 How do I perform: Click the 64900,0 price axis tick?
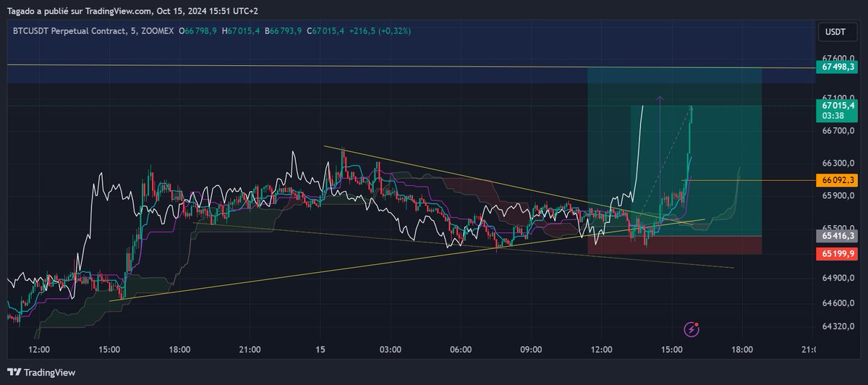(838, 278)
